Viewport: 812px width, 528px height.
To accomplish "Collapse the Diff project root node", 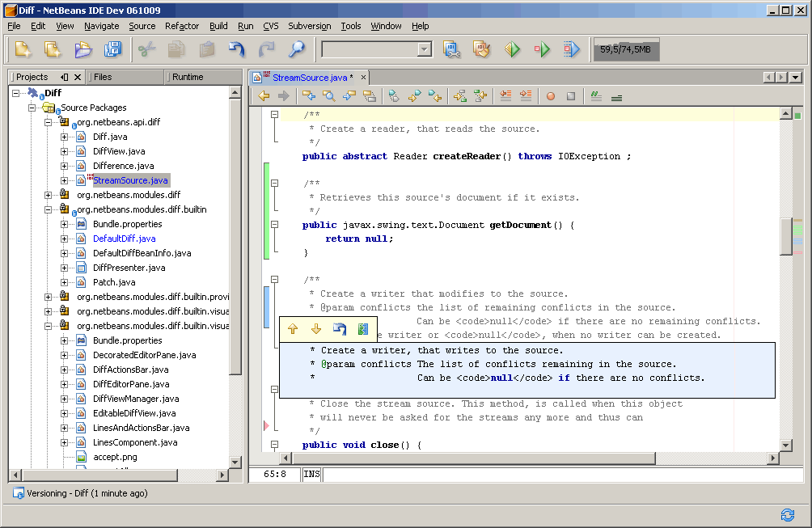I will pyautogui.click(x=16, y=93).
